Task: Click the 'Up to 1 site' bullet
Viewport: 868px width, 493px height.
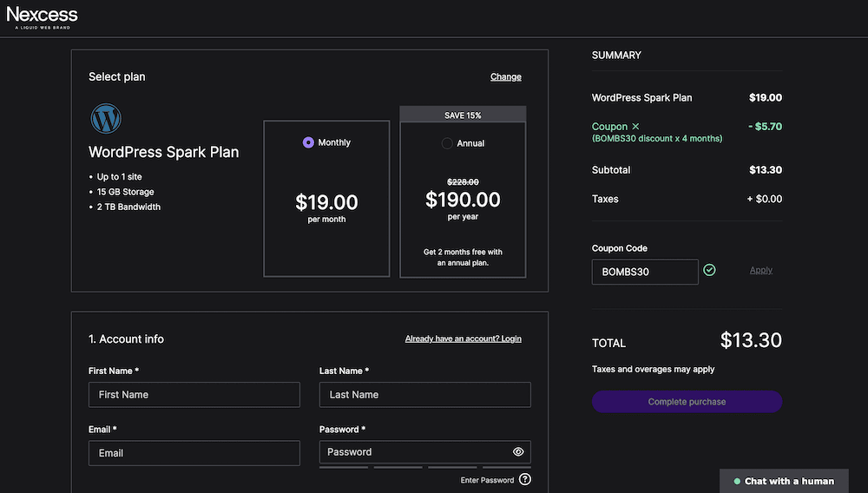Action: tap(119, 177)
